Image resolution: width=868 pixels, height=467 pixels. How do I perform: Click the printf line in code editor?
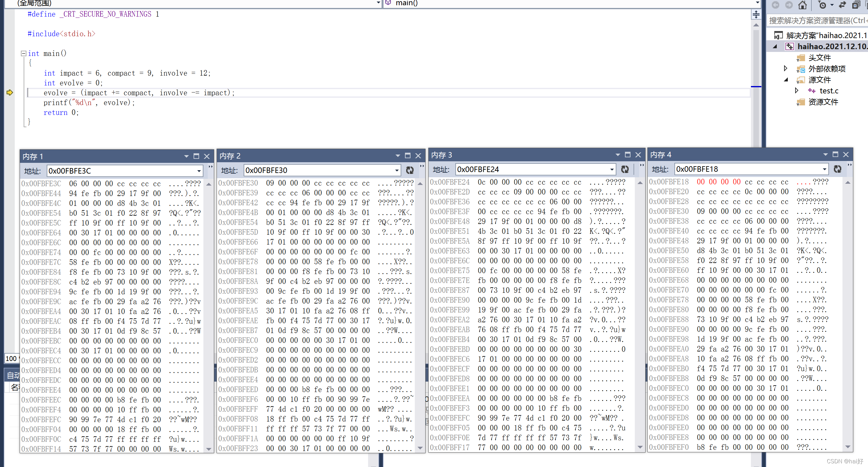[89, 102]
